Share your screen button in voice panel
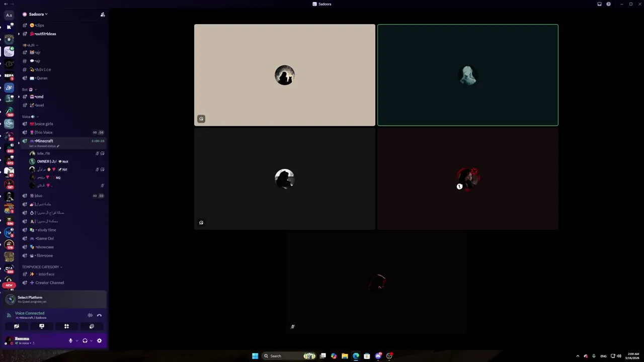The image size is (644, 362). pyautogui.click(x=42, y=326)
